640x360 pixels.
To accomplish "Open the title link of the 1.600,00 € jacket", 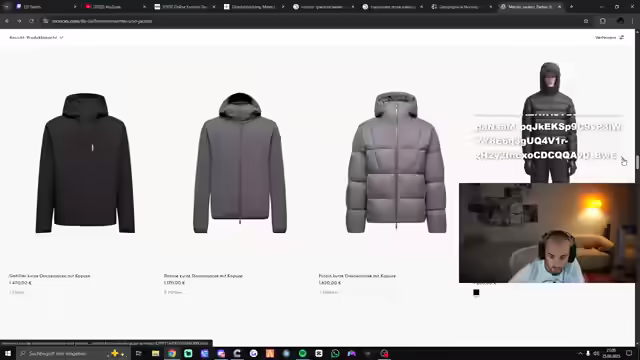I will click(357, 276).
